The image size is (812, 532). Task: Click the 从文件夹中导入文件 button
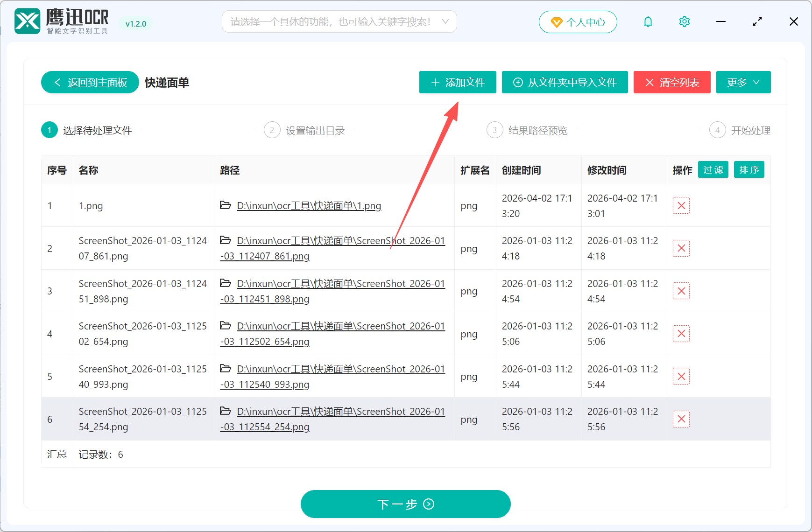pyautogui.click(x=565, y=82)
